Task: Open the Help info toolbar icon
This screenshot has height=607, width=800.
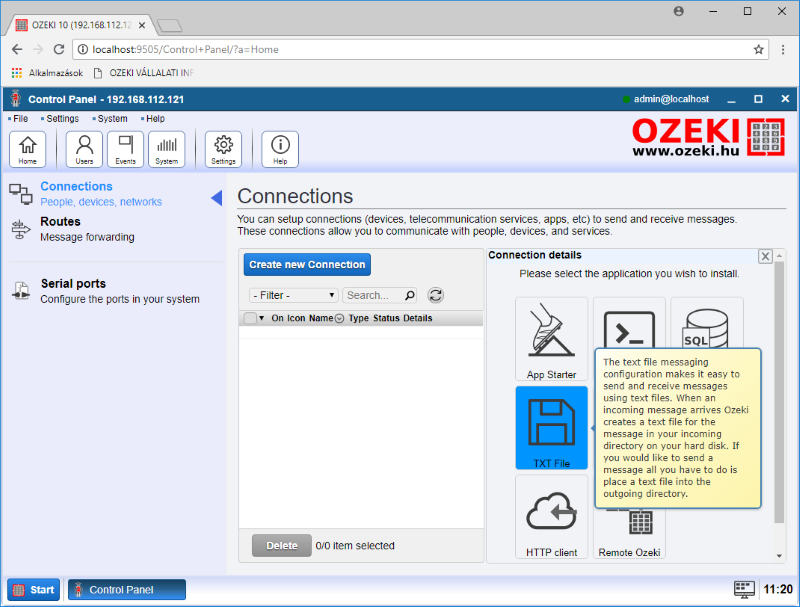Action: pyautogui.click(x=280, y=149)
